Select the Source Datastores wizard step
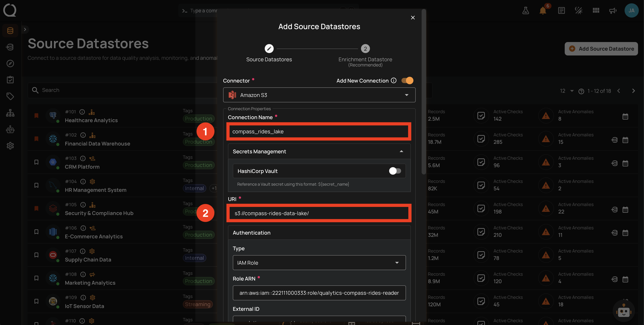Viewport: 644px width, 325px height. (269, 53)
